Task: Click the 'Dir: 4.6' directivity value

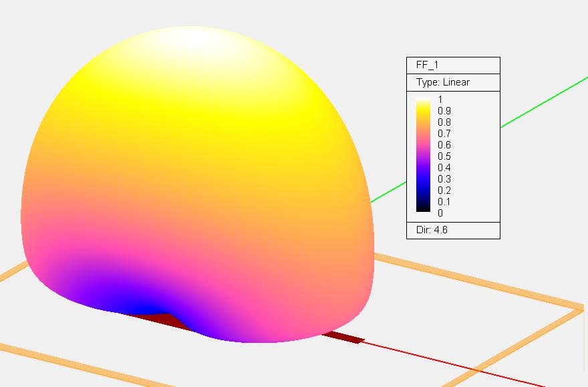Action: pyautogui.click(x=432, y=230)
